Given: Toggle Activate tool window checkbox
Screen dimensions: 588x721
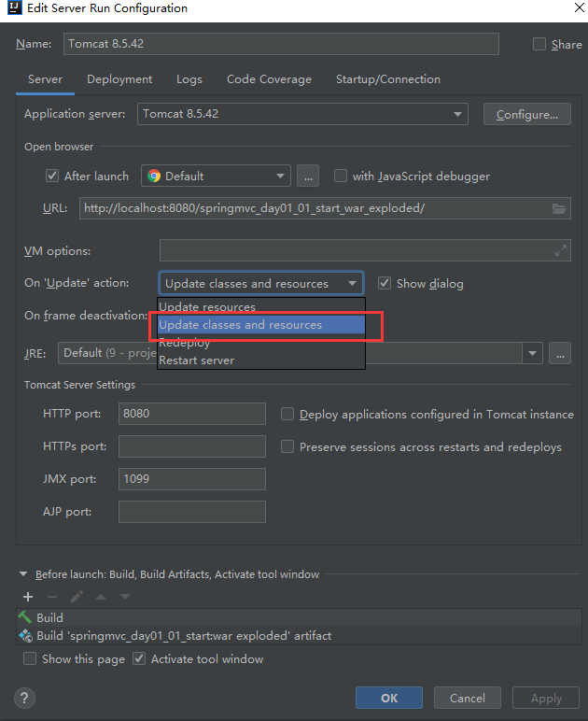Looking at the screenshot, I should (139, 658).
